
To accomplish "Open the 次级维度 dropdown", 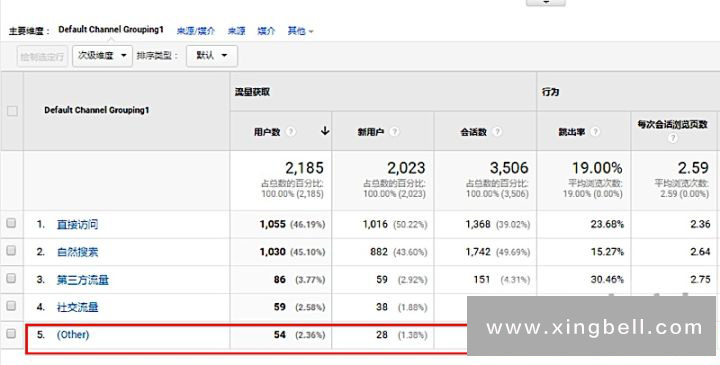I will pos(102,56).
